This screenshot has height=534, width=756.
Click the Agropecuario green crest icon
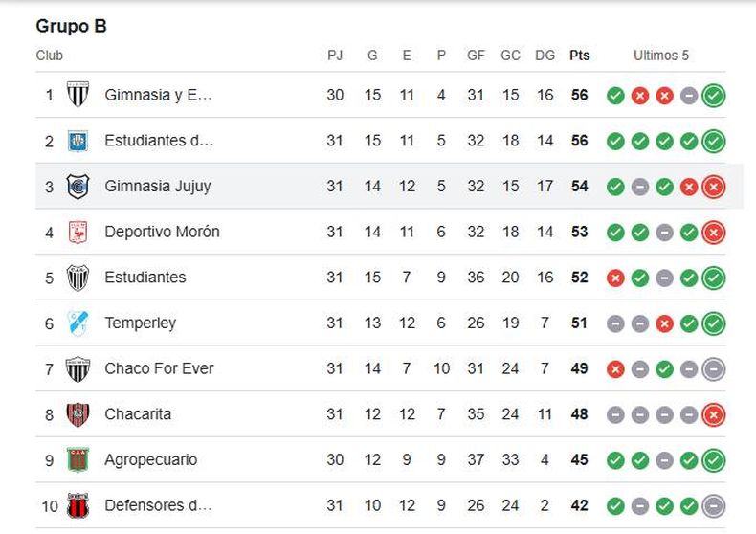point(78,459)
